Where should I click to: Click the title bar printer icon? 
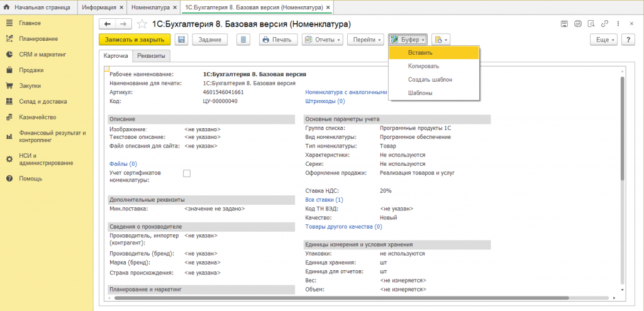click(x=578, y=24)
